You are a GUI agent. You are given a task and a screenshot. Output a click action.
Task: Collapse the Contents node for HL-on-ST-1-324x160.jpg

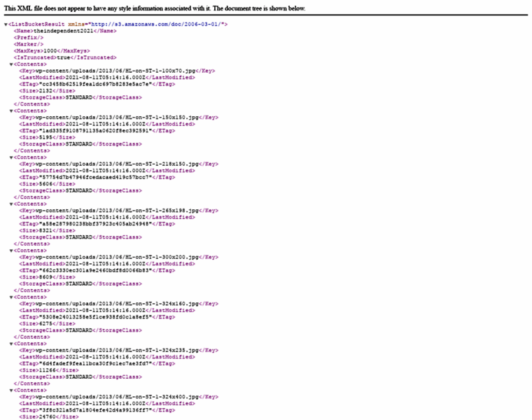tap(11, 297)
